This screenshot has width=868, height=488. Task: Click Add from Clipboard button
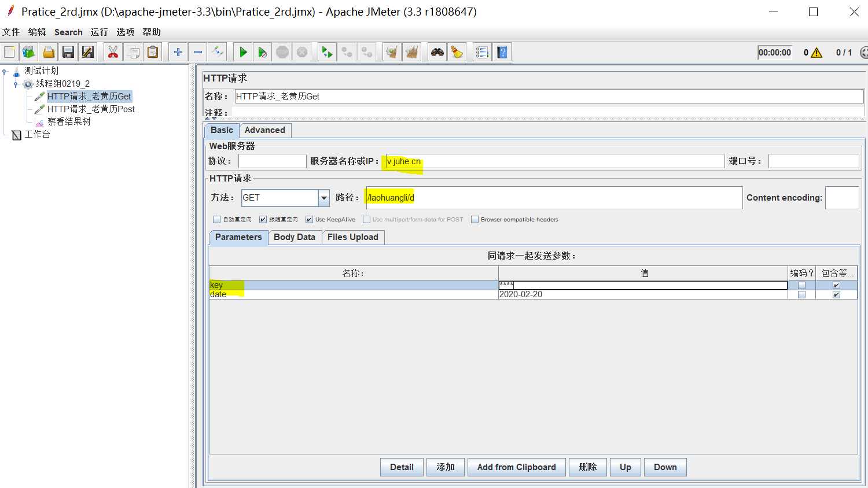tap(517, 467)
